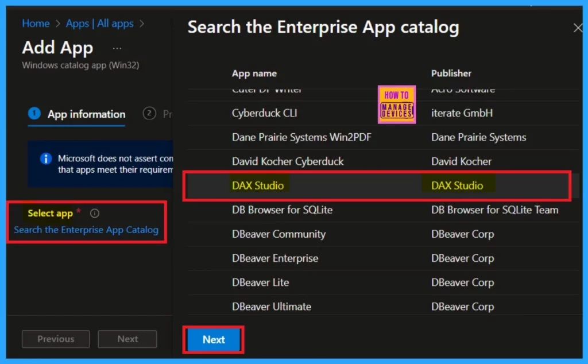Sort by Publisher column header

[451, 73]
